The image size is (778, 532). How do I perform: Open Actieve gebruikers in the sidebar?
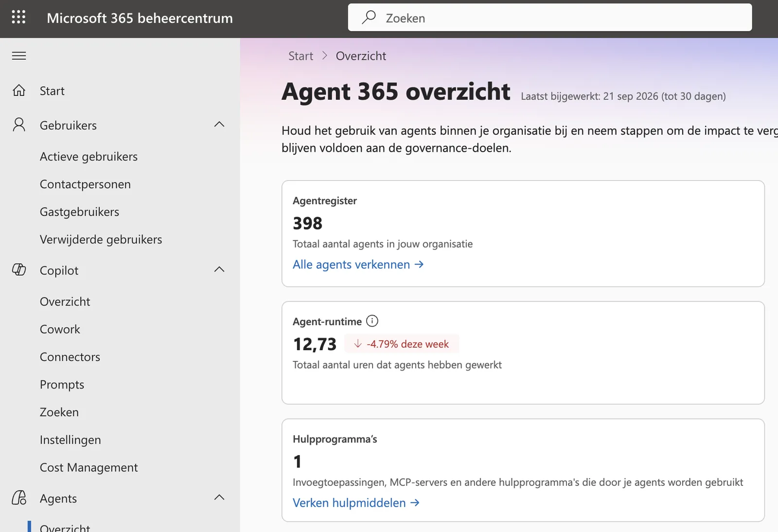[x=88, y=157]
